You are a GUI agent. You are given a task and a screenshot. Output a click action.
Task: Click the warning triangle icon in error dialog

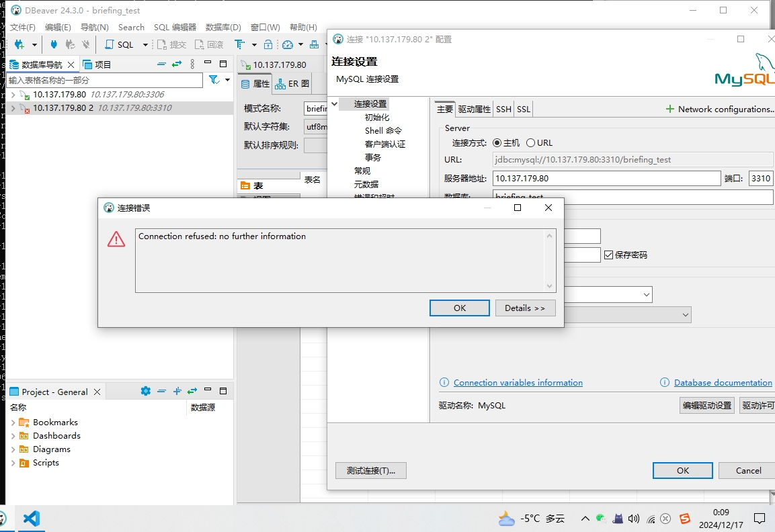pos(116,239)
